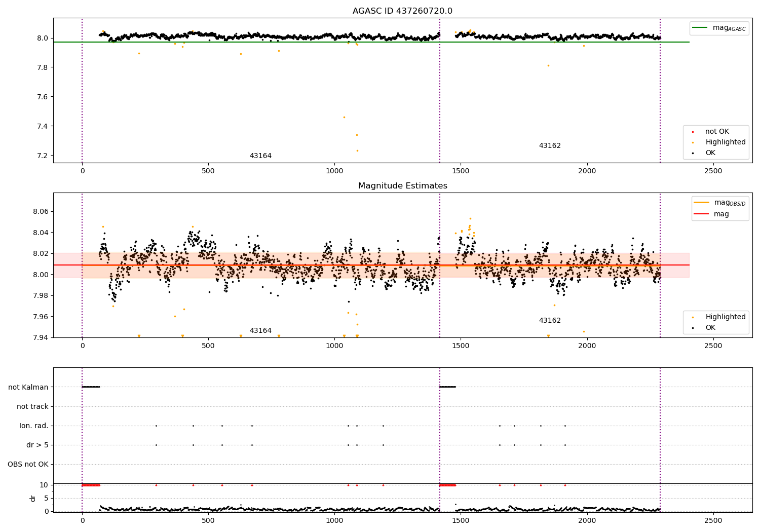This screenshot has width=760, height=532.
Task: Click the 'Ion. rad.' axis label
Action: [34, 426]
